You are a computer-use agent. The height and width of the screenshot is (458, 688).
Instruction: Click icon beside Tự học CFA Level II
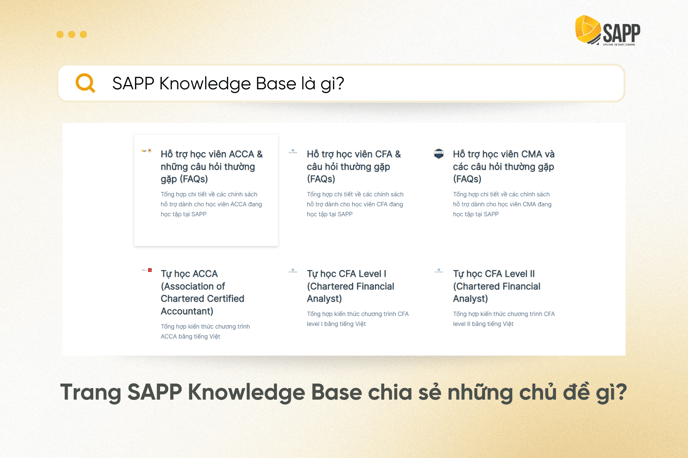pyautogui.click(x=438, y=271)
